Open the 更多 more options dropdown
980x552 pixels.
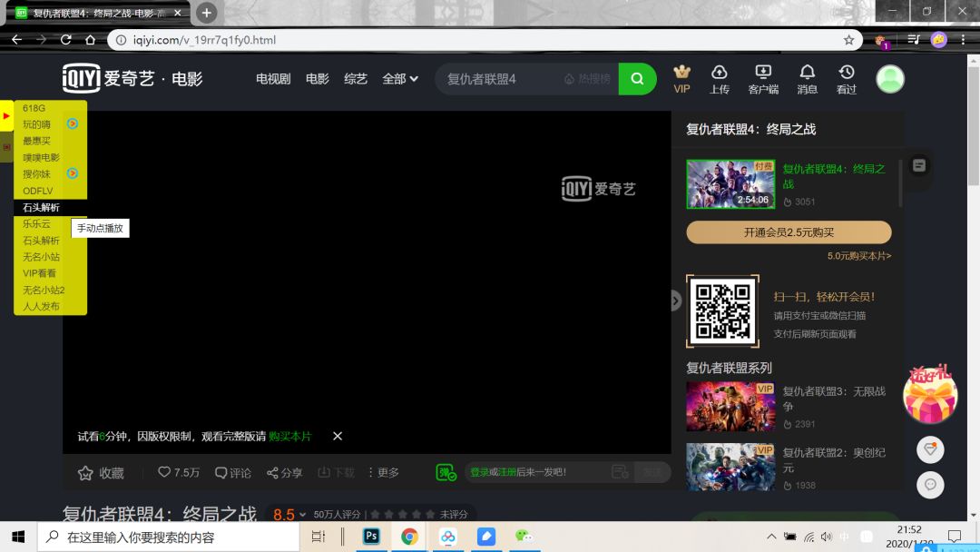[x=384, y=472]
